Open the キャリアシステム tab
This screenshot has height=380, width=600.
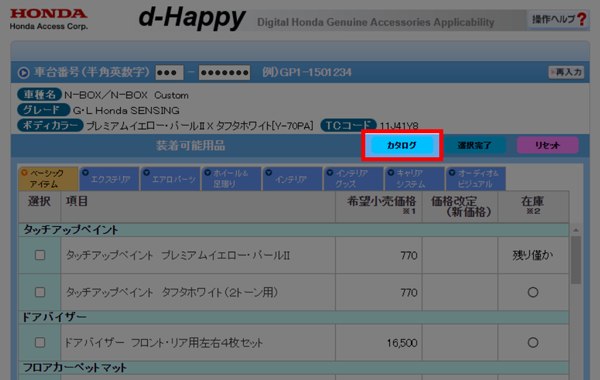point(415,179)
